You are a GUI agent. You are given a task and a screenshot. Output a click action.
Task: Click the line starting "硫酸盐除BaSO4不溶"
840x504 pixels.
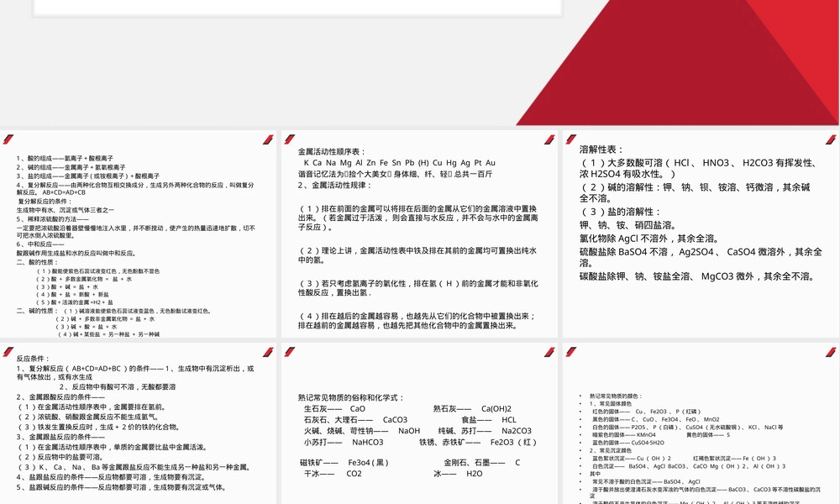(701, 257)
